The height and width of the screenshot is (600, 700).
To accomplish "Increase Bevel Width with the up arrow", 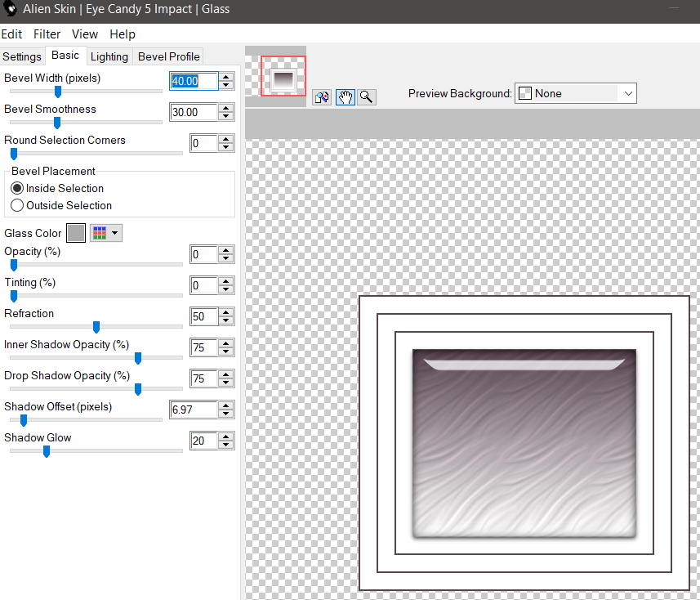I will [226, 77].
